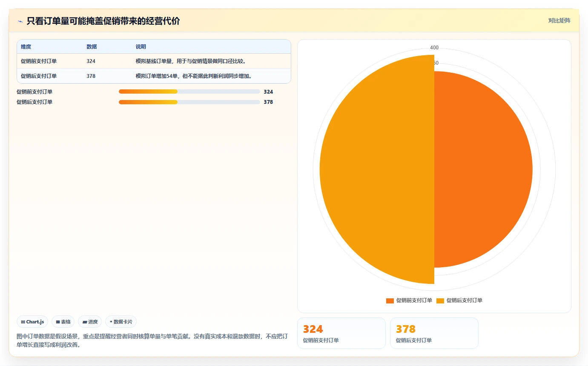Click the description starting 模拟订单增加54单
Viewport: 588px width, 366px height.
(194, 76)
